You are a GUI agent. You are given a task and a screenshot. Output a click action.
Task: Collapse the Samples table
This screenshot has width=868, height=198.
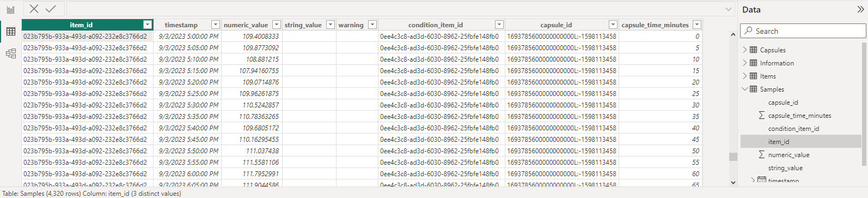745,89
